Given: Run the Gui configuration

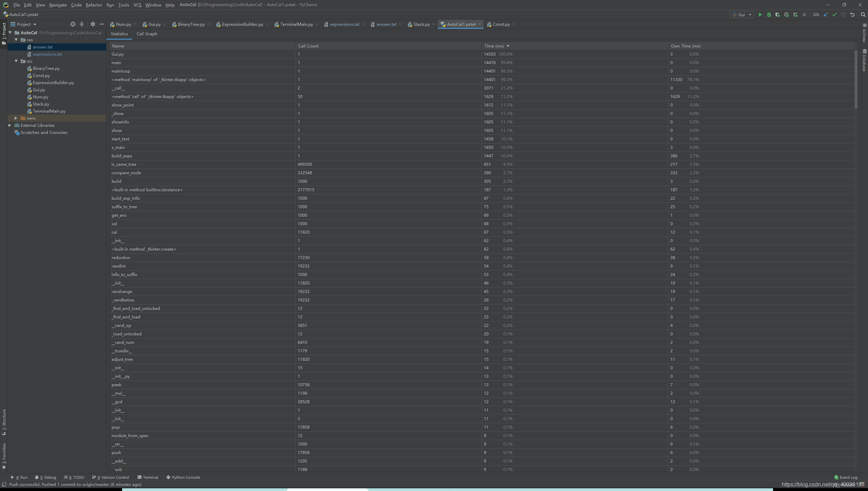Looking at the screenshot, I should [x=760, y=15].
